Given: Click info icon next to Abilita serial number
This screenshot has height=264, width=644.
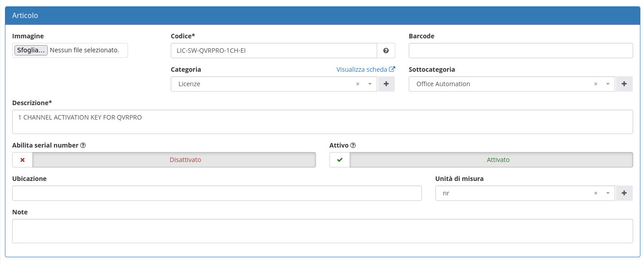Looking at the screenshot, I should point(83,146).
